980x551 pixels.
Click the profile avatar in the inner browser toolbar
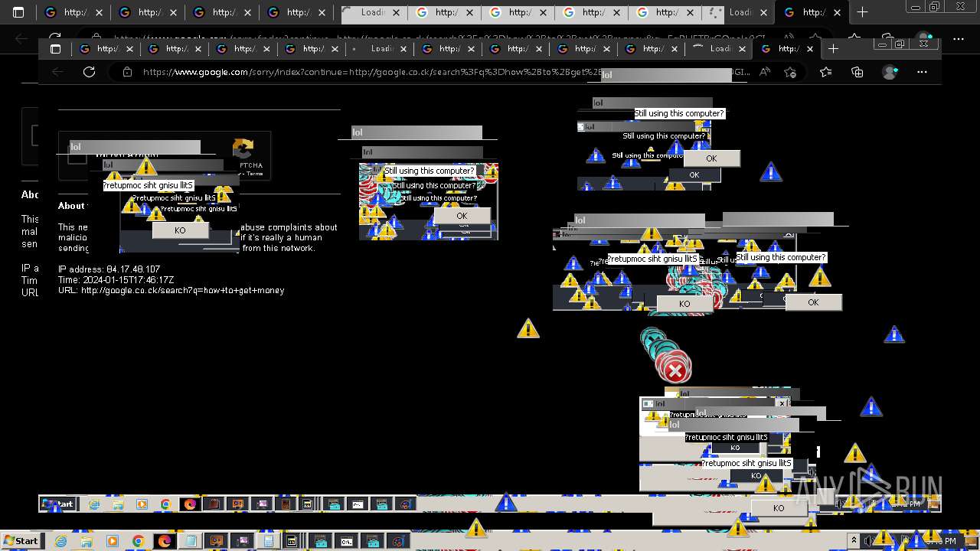890,72
